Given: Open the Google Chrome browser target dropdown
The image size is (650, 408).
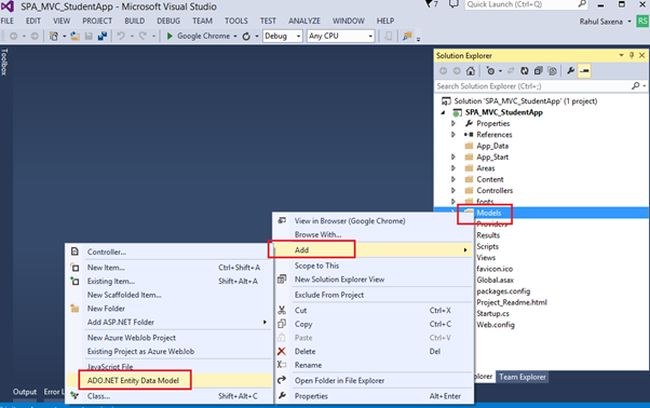Looking at the screenshot, I should pyautogui.click(x=235, y=36).
